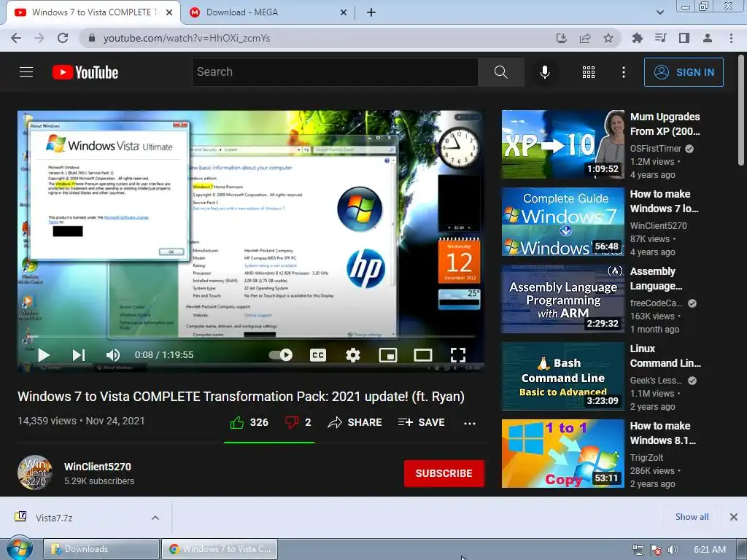Bookmark this page with the star
Image resolution: width=747 pixels, height=560 pixels.
point(608,38)
